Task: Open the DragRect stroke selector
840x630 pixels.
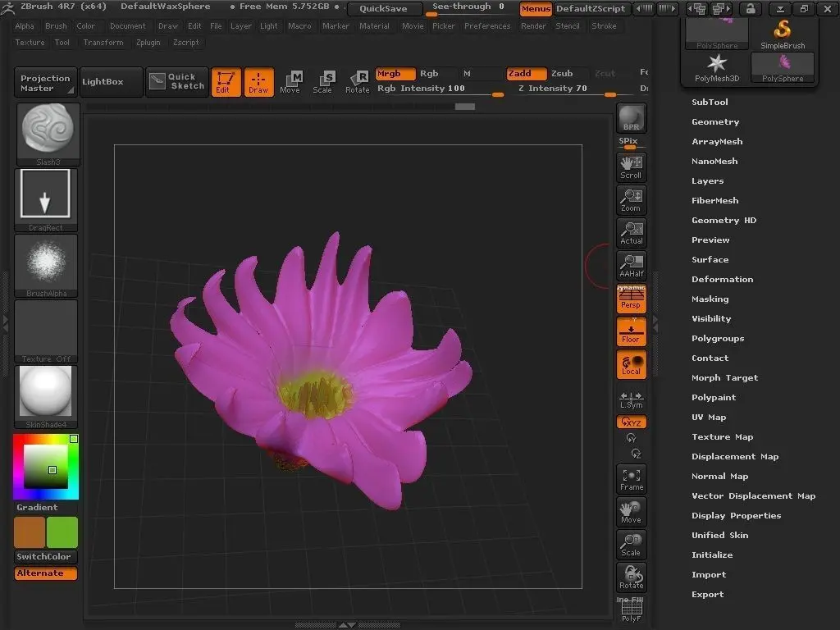Action: click(x=46, y=200)
